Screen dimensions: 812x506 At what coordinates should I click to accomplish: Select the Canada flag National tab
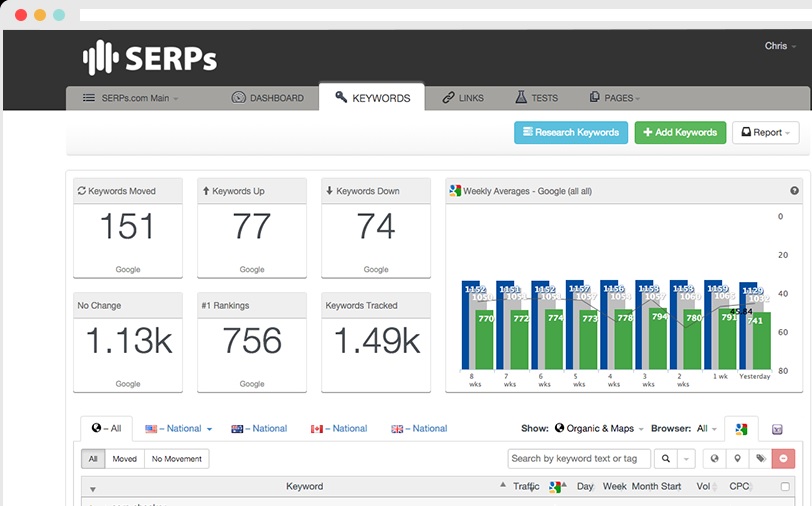339,428
